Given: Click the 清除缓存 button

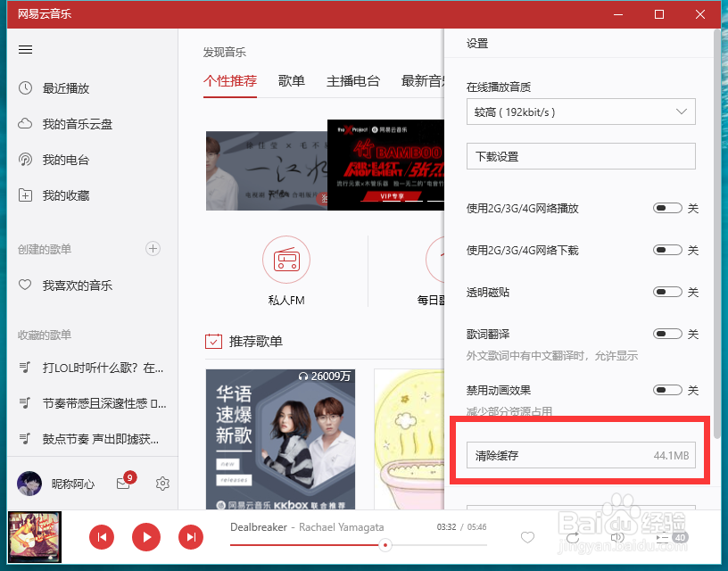Looking at the screenshot, I should click(581, 455).
